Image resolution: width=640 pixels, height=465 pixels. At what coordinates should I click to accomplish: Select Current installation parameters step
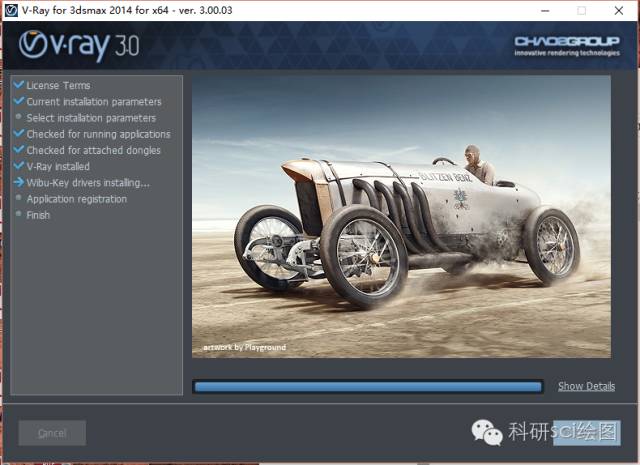pyautogui.click(x=94, y=102)
